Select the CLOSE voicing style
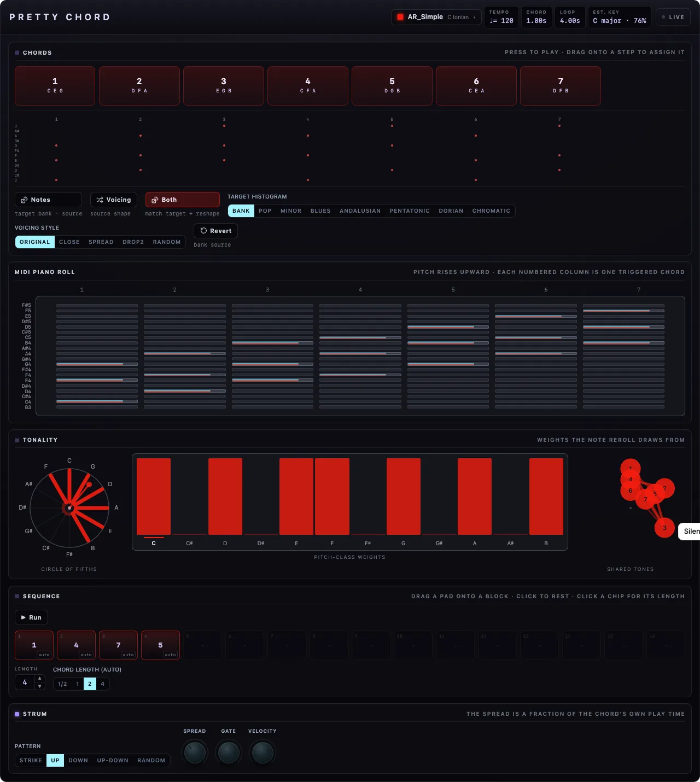This screenshot has width=700, height=782. click(69, 242)
